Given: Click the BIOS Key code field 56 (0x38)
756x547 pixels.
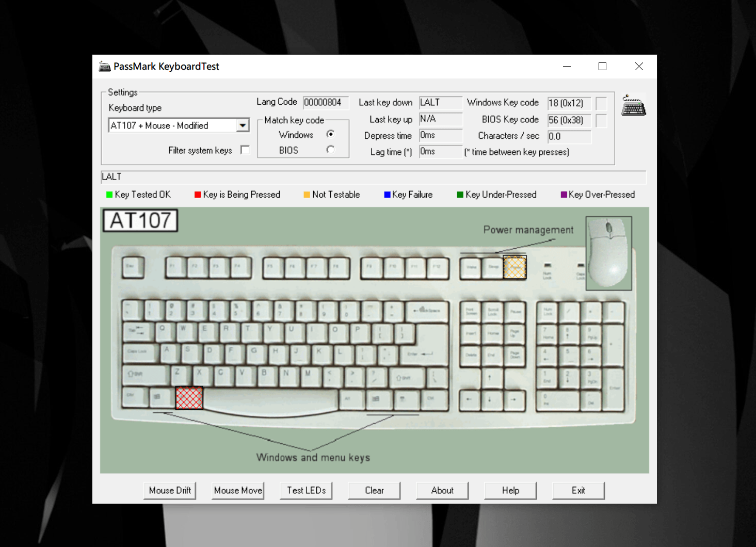Looking at the screenshot, I should [569, 120].
